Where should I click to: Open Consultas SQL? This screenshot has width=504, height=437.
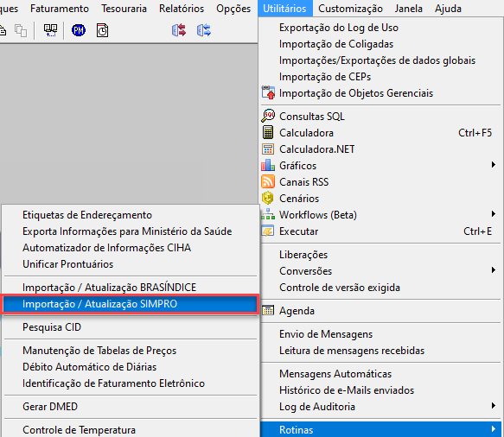[x=380, y=117]
